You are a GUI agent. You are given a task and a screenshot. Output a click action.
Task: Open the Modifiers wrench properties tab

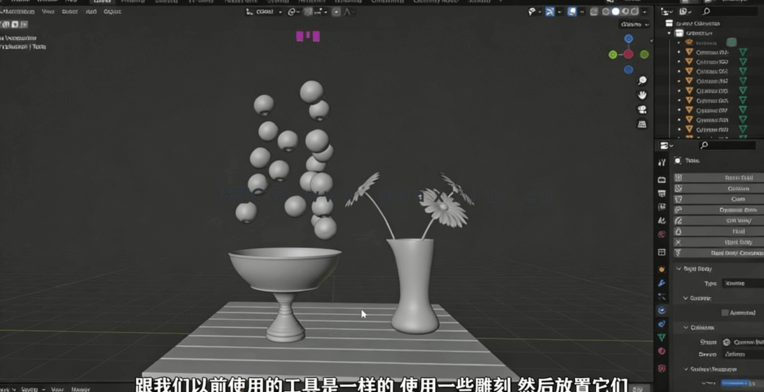pos(661,283)
